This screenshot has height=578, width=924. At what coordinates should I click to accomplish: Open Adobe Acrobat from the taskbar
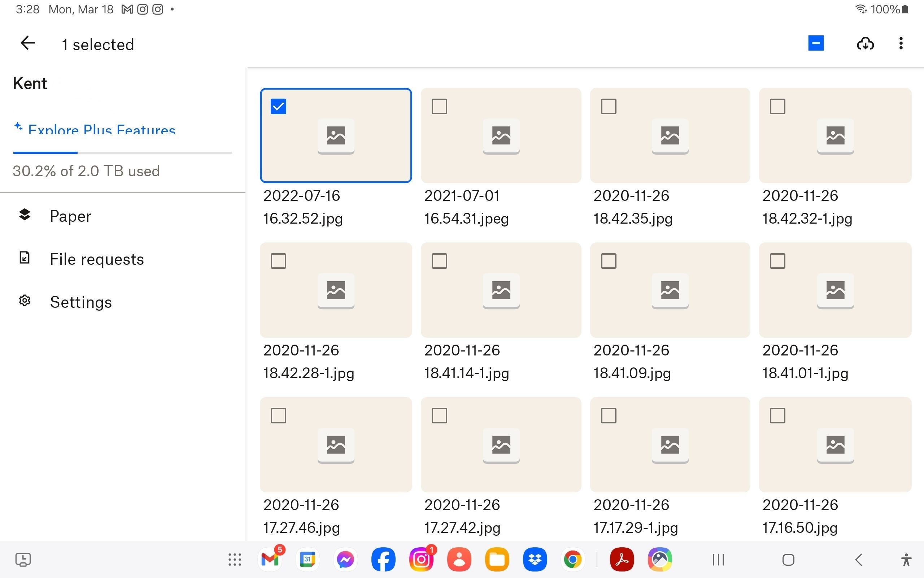[622, 559]
